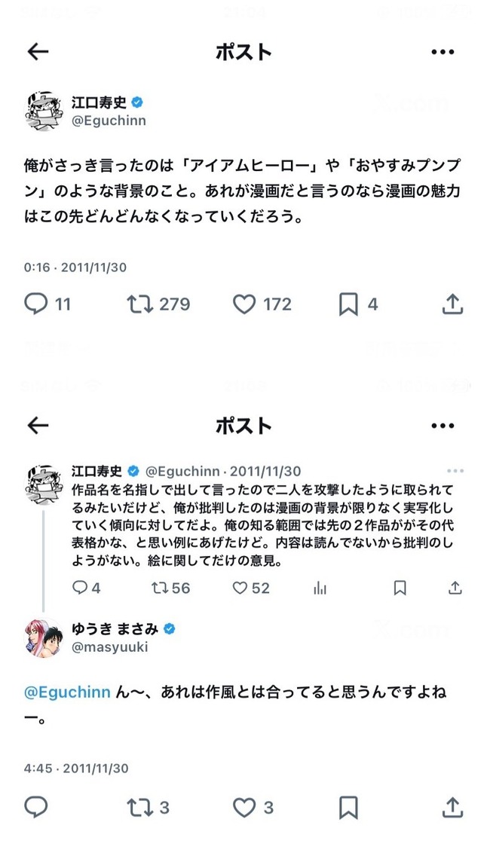Bookmark ゆうき まさみ's reply post
Image resolution: width=490 pixels, height=868 pixels.
(348, 807)
